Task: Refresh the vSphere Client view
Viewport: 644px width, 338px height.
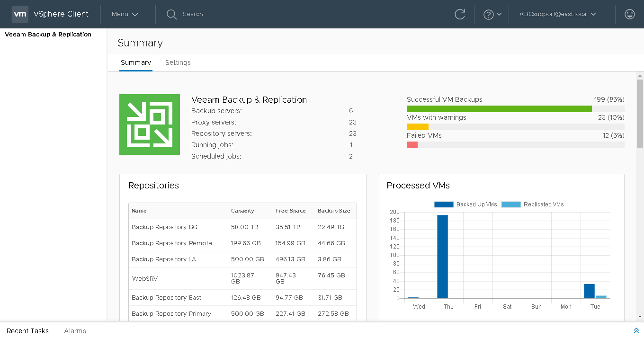Action: click(x=460, y=14)
